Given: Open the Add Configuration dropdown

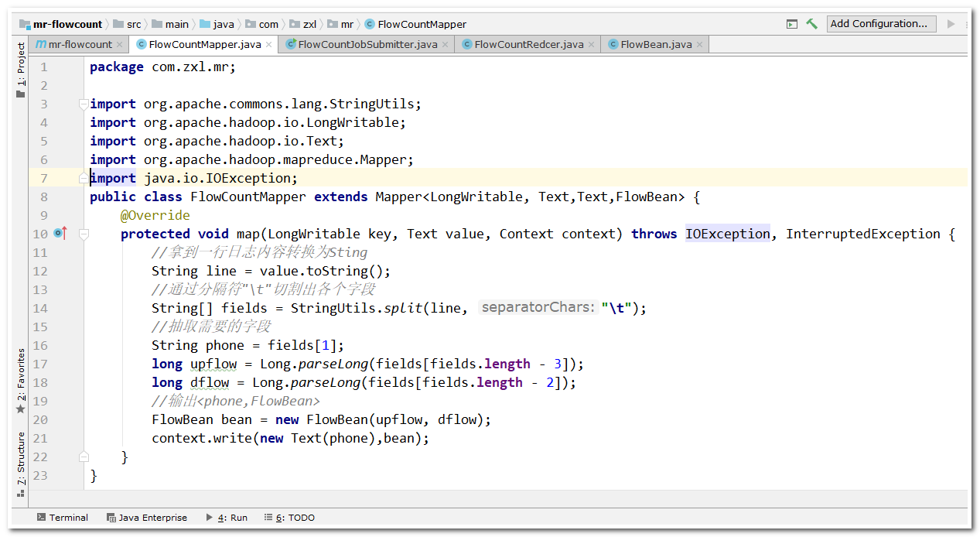Looking at the screenshot, I should pyautogui.click(x=881, y=24).
